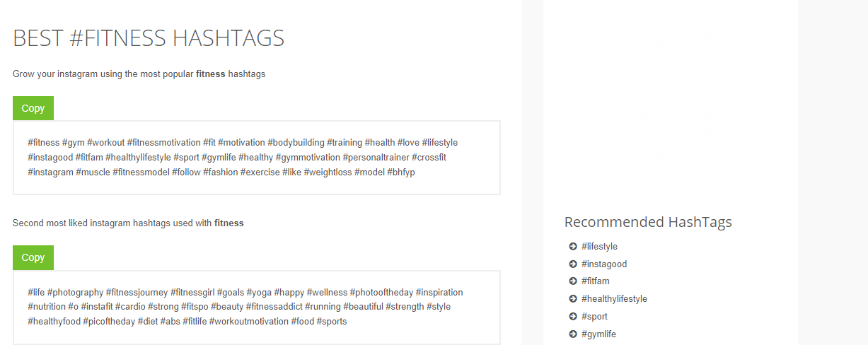Click the bold fitness word in the intro line
Image resolution: width=868 pixels, height=345 pixels.
pyautogui.click(x=211, y=74)
